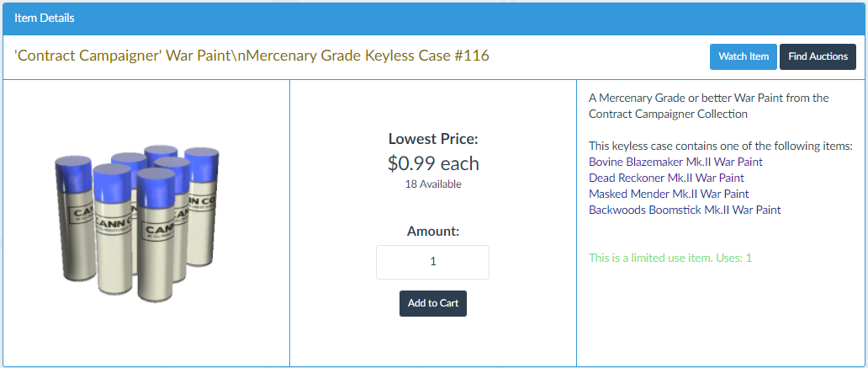The image size is (868, 368).
Task: Visit the Masked Mender Mk.II War Paint link
Action: tap(669, 194)
